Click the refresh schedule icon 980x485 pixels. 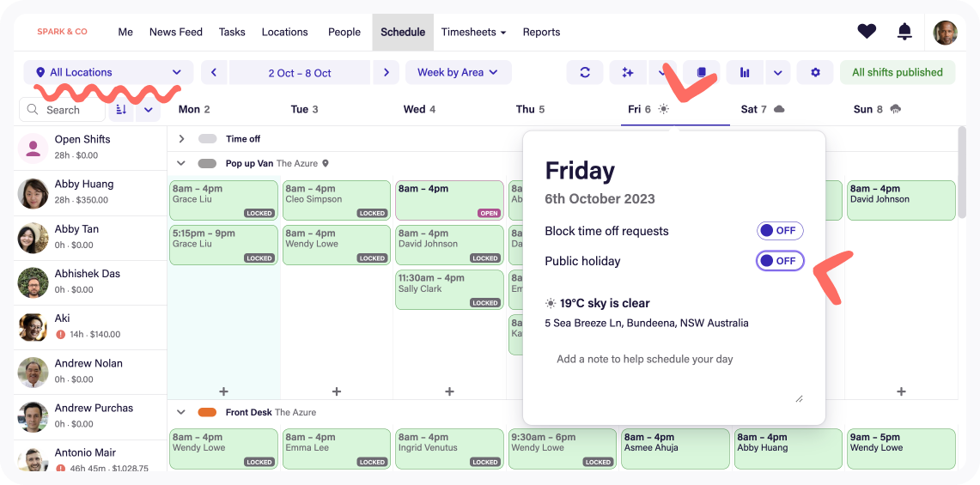(585, 73)
